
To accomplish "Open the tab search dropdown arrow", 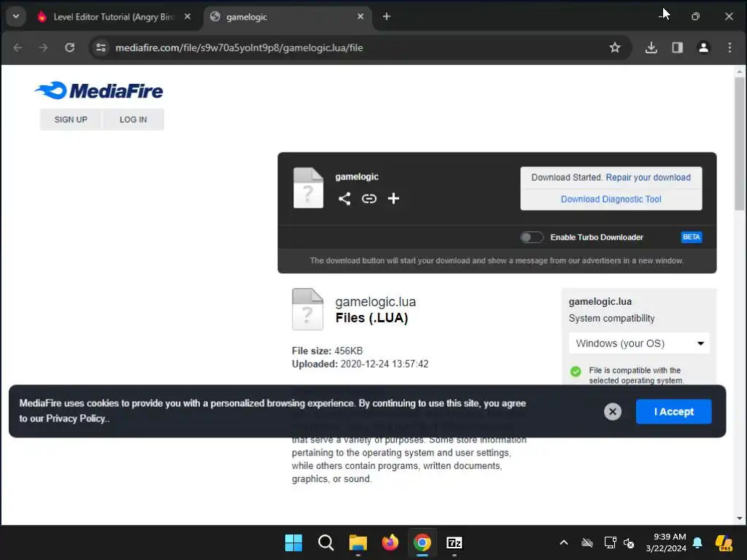I will 16,17.
